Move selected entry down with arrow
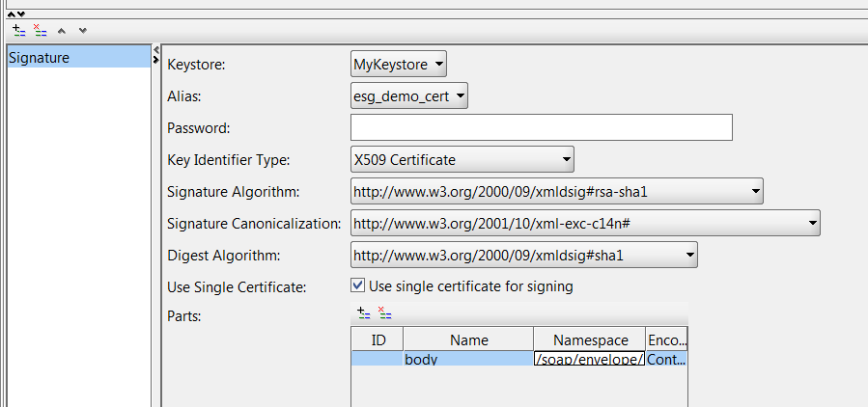Screen dimensions: 868x407 tap(82, 30)
